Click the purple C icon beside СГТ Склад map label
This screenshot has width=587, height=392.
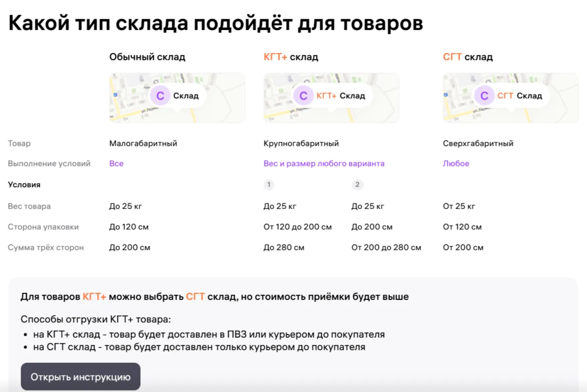(x=484, y=95)
